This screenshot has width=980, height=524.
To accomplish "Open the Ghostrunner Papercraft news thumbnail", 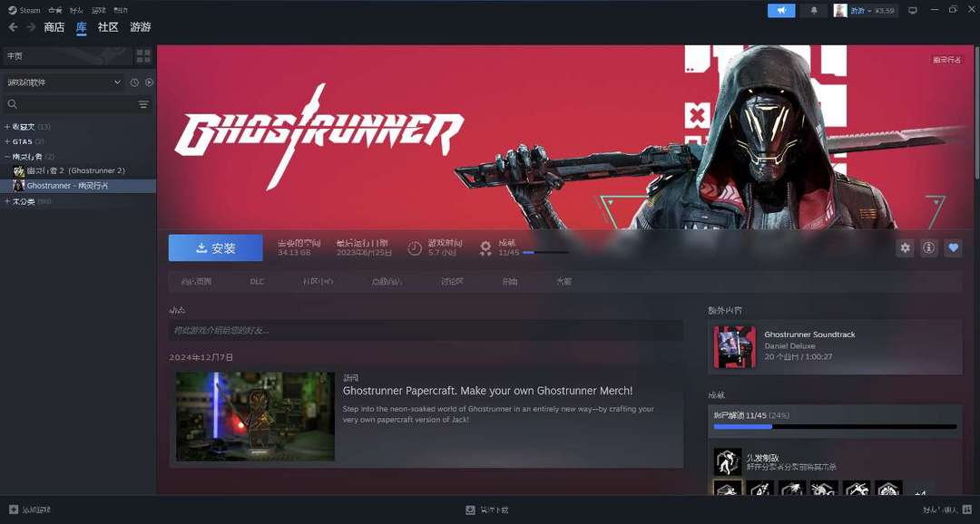I will pyautogui.click(x=255, y=417).
